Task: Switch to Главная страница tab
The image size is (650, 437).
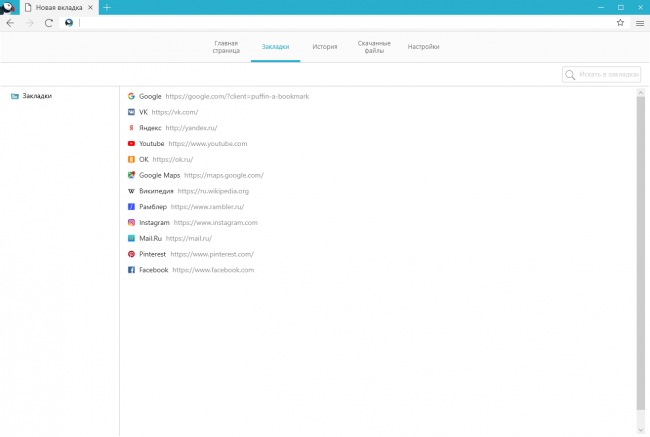Action: pos(226,47)
